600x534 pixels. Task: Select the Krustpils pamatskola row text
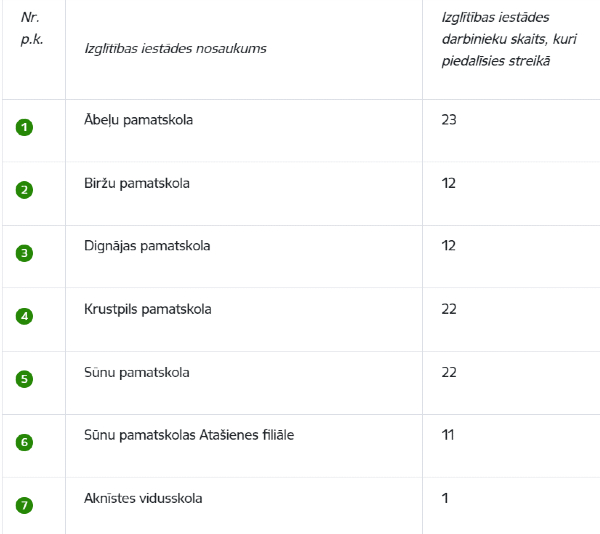click(147, 309)
